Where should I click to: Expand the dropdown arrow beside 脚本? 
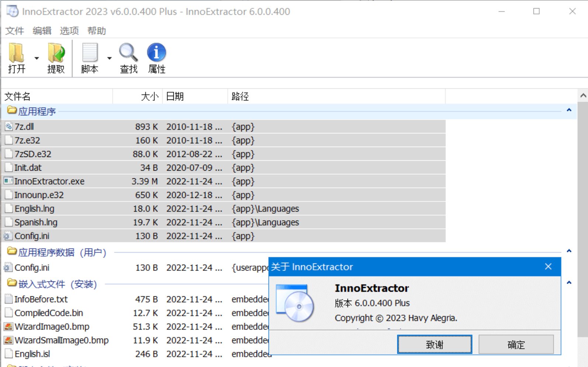110,58
